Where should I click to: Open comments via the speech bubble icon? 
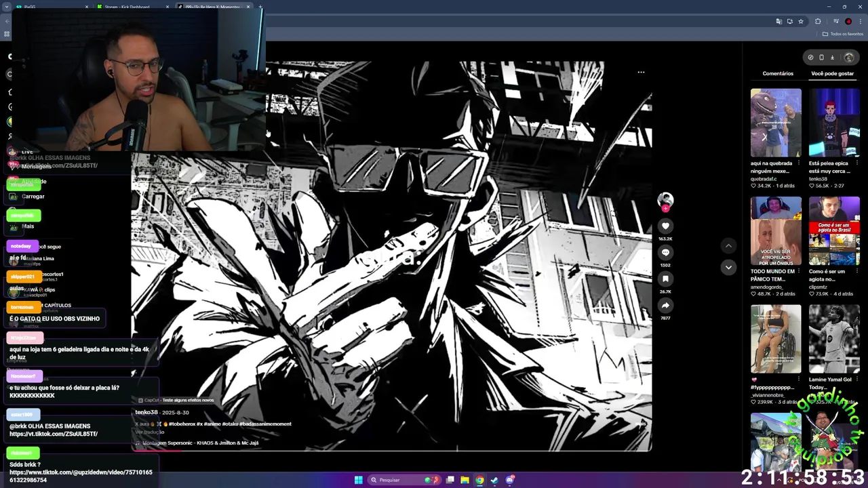[x=665, y=252]
